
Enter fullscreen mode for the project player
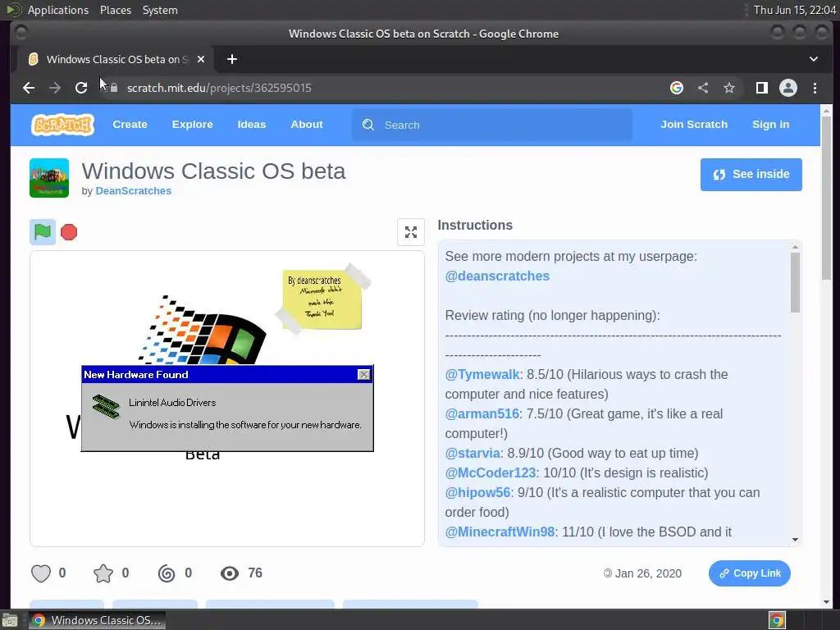point(411,232)
